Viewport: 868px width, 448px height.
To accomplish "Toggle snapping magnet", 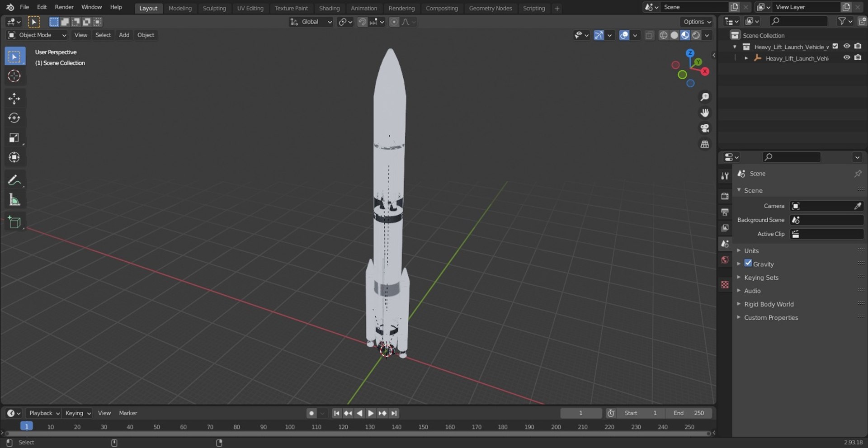I will click(362, 22).
